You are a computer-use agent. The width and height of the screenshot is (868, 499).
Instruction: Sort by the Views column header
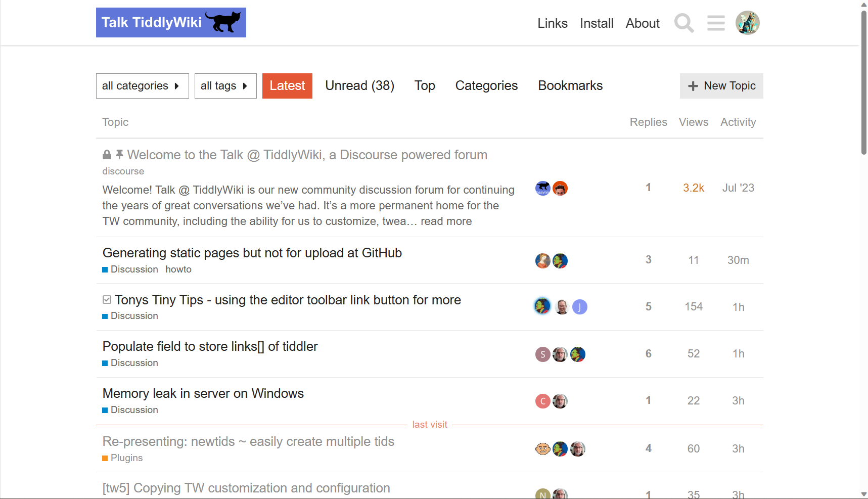[x=693, y=122]
